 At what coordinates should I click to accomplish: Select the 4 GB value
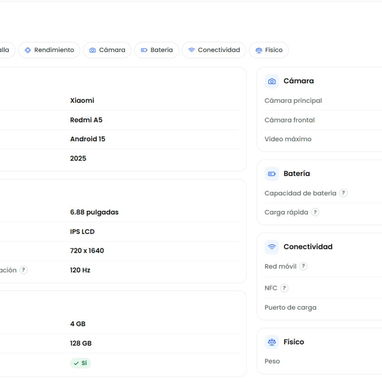pyautogui.click(x=78, y=324)
